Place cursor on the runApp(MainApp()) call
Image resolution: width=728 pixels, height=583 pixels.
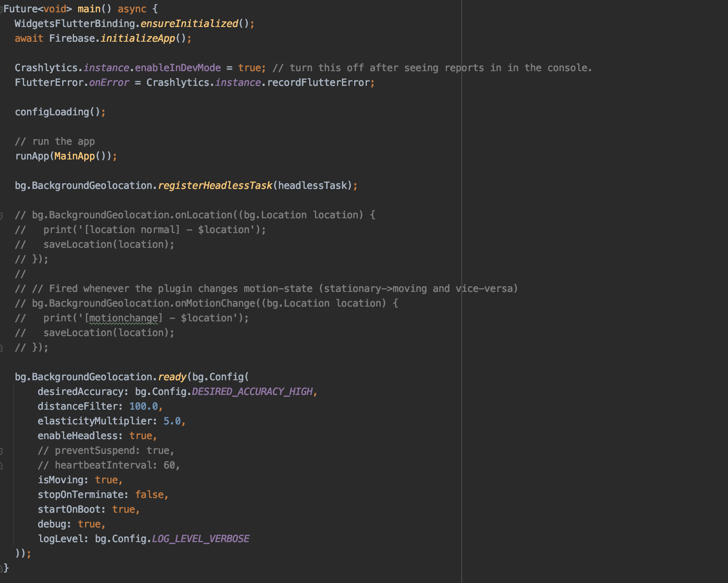click(x=65, y=156)
